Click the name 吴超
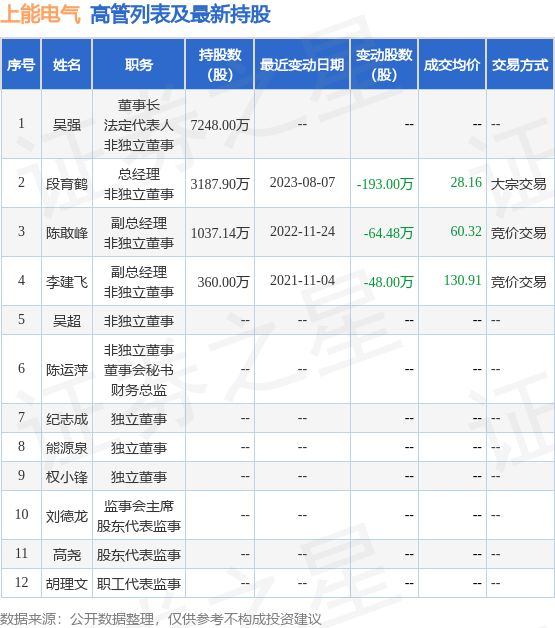The image size is (555, 628). (x=67, y=321)
